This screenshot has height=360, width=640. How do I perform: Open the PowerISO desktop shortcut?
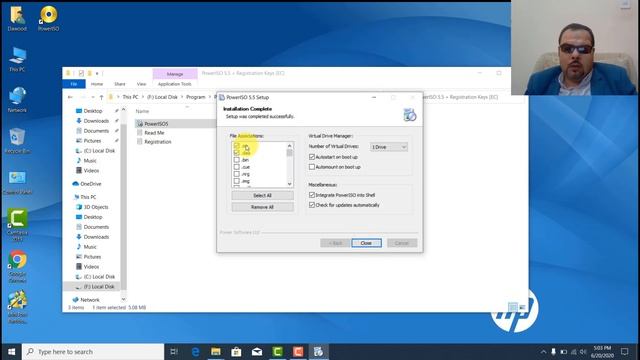(x=49, y=18)
